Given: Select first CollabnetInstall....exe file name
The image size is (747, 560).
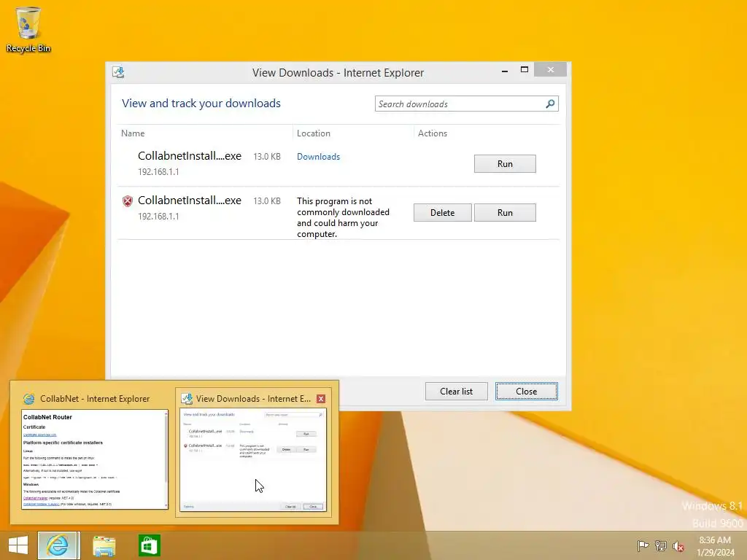Looking at the screenshot, I should [x=190, y=156].
